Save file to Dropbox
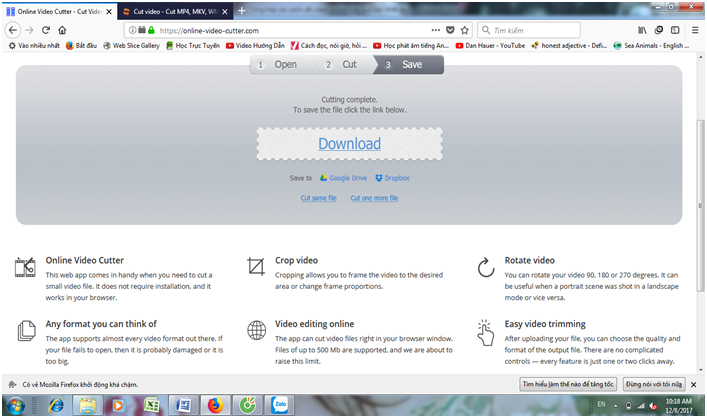Viewport: 707px width, 418px height. (x=393, y=178)
